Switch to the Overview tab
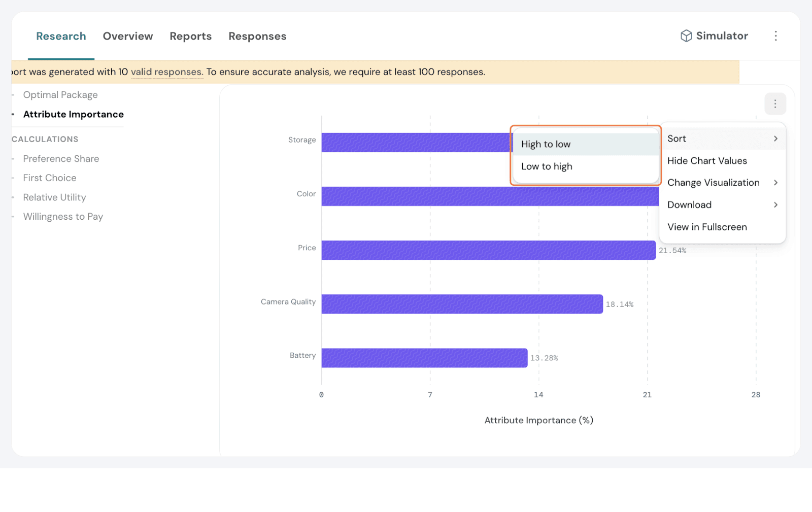This screenshot has height=512, width=812. click(x=128, y=37)
